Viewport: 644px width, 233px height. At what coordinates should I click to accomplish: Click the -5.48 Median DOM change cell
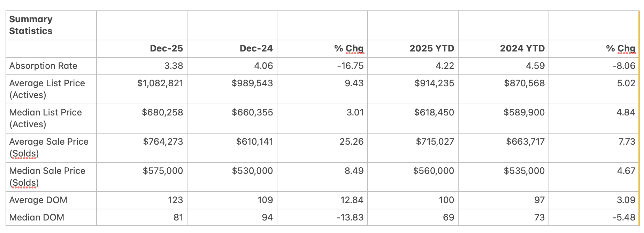(624, 217)
